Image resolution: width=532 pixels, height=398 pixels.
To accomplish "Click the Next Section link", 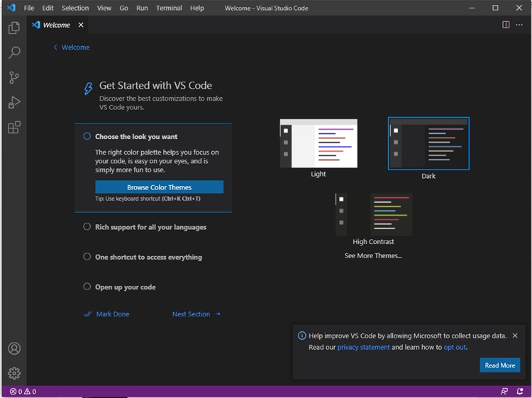I will tap(191, 314).
